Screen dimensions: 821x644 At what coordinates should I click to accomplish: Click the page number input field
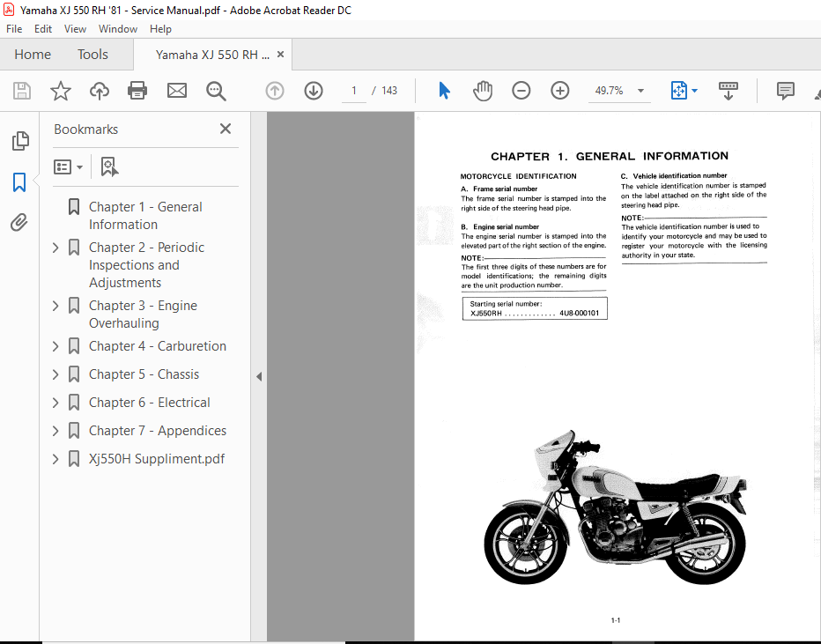[354, 91]
